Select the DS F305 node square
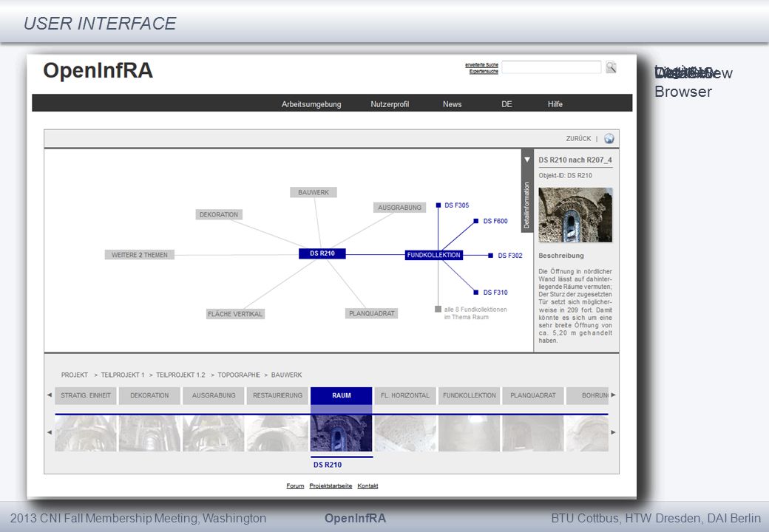The height and width of the screenshot is (532, 769). point(438,205)
